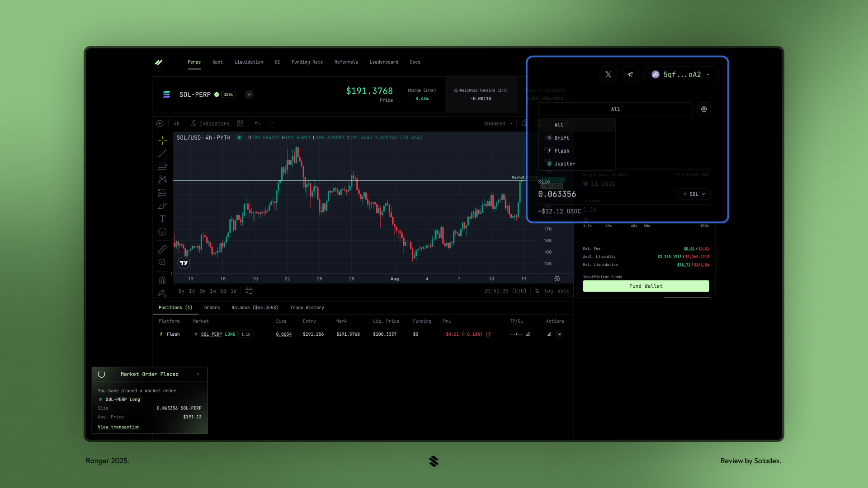Select the crosshair cursor tool

[162, 141]
